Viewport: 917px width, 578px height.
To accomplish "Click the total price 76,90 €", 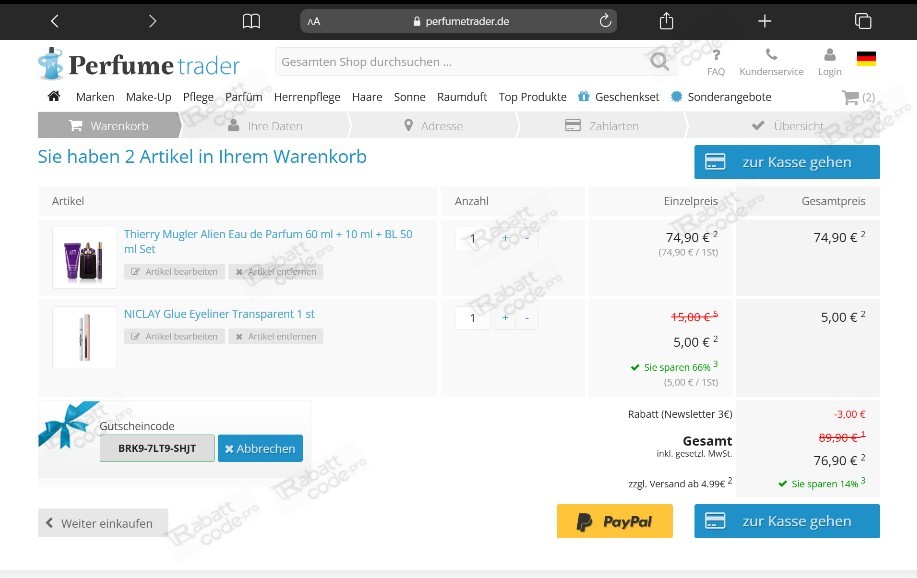I will (x=839, y=460).
